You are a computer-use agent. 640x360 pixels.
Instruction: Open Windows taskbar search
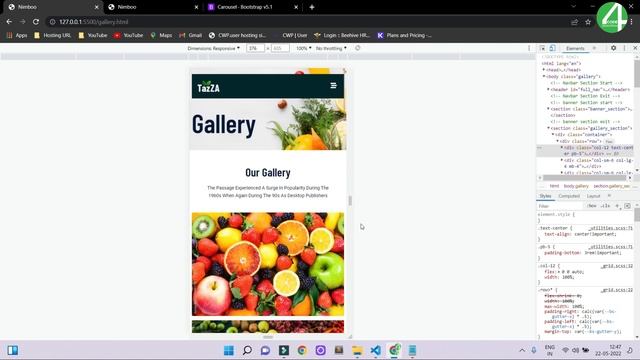tap(247, 350)
